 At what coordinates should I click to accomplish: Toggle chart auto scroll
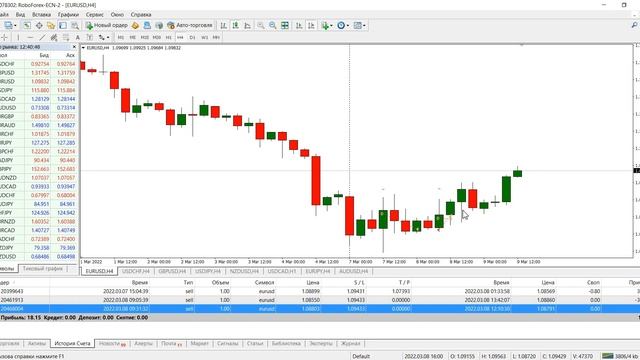coord(299,25)
